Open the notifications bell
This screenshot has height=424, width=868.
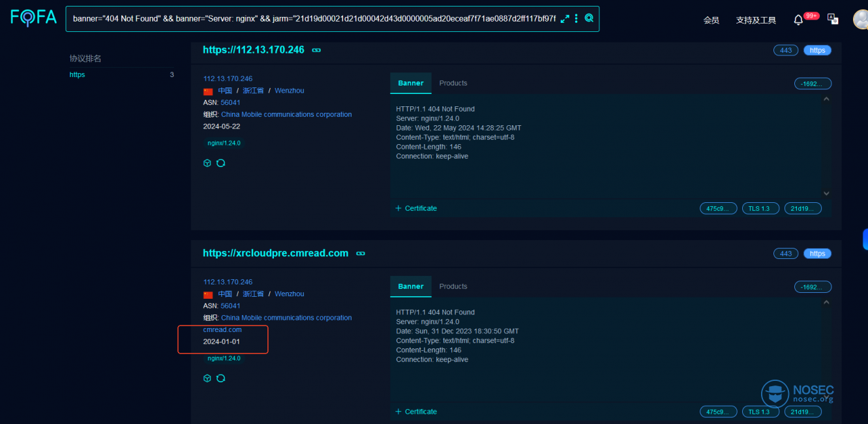(798, 20)
